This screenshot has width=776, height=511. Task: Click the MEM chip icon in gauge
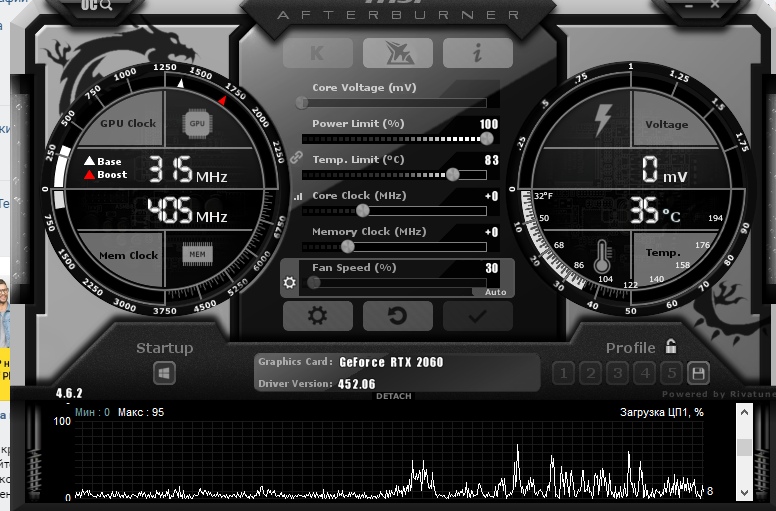tap(197, 254)
